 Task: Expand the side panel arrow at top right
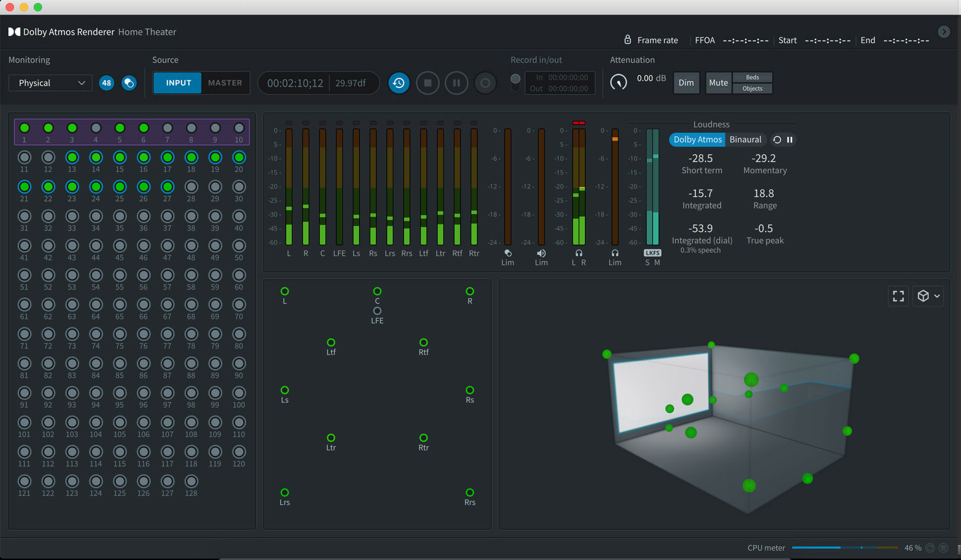[x=943, y=32]
